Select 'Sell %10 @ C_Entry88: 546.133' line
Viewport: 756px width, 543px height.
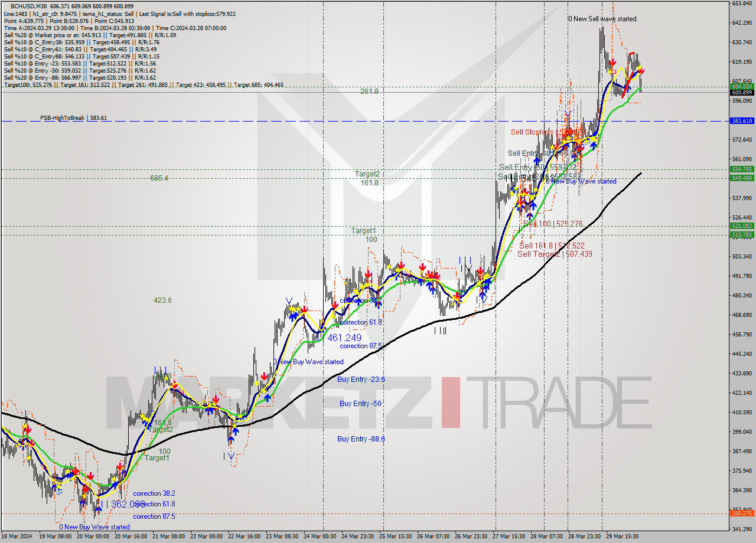click(x=82, y=56)
